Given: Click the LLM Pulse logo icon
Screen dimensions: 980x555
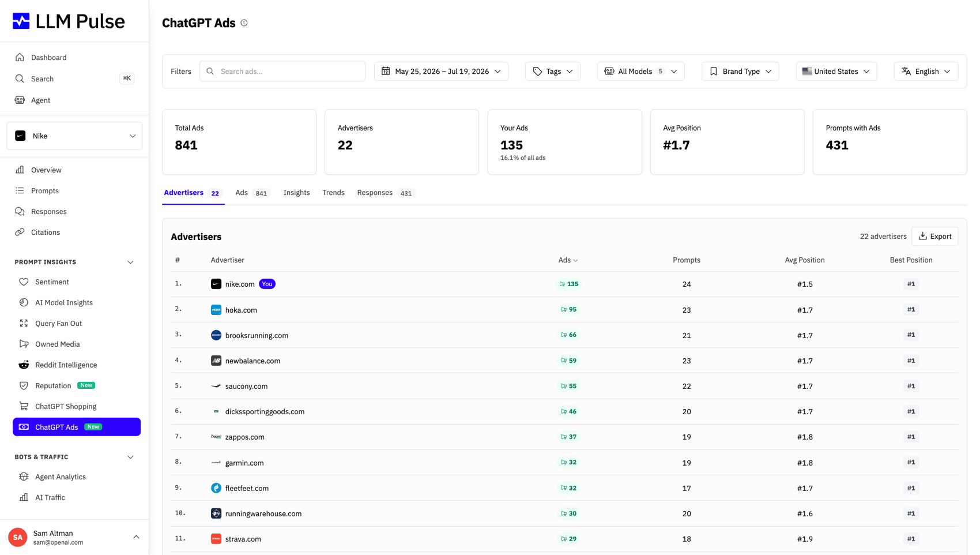Looking at the screenshot, I should pyautogui.click(x=21, y=21).
